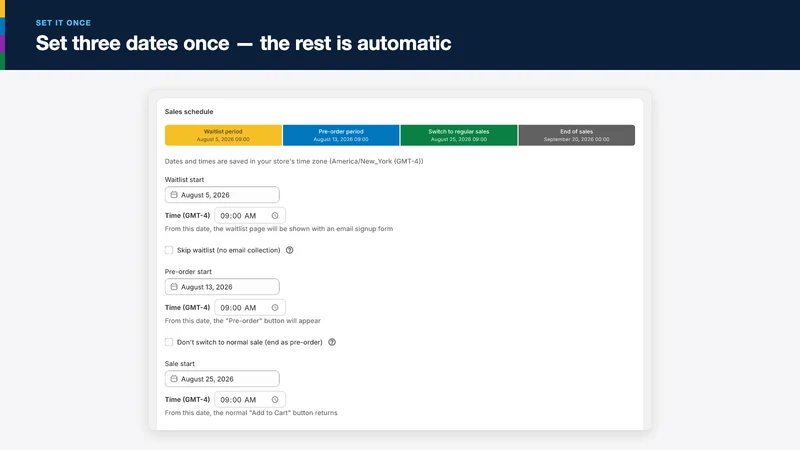
Task: Check Don't switch to normal sale option
Action: tap(169, 342)
